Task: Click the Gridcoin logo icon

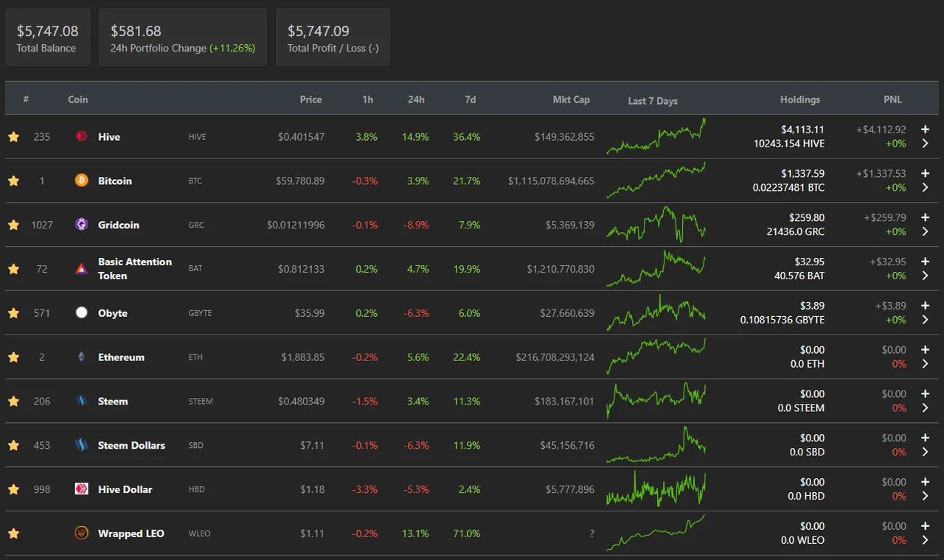Action: tap(82, 225)
